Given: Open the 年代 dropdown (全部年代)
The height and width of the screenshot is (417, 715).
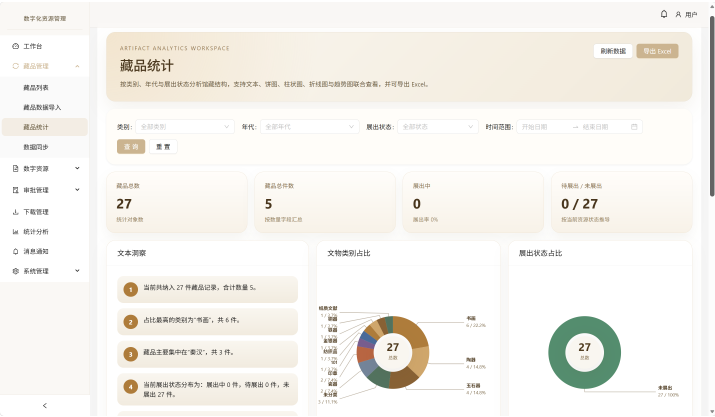Looking at the screenshot, I should [x=310, y=127].
